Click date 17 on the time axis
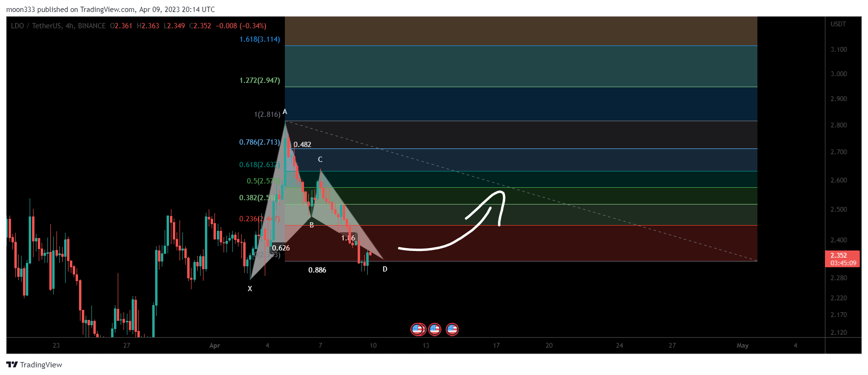Screen dimensions: 868x375 (x=496, y=345)
